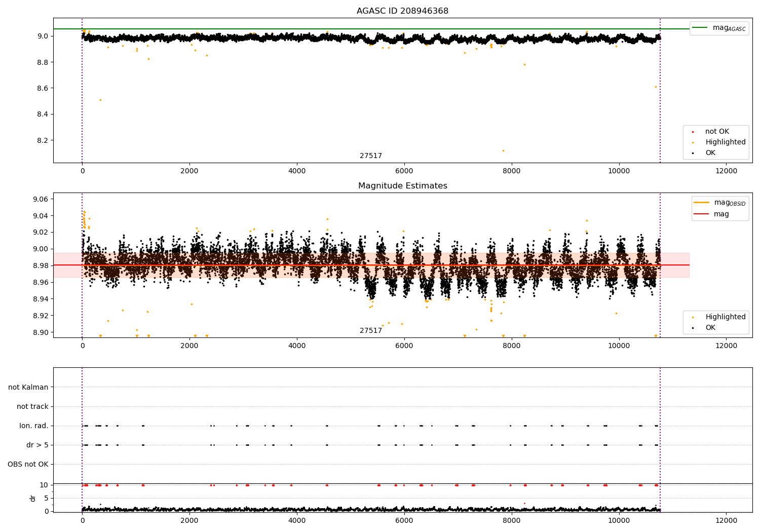Click the 12000 x-tick under the top plot

(x=726, y=171)
